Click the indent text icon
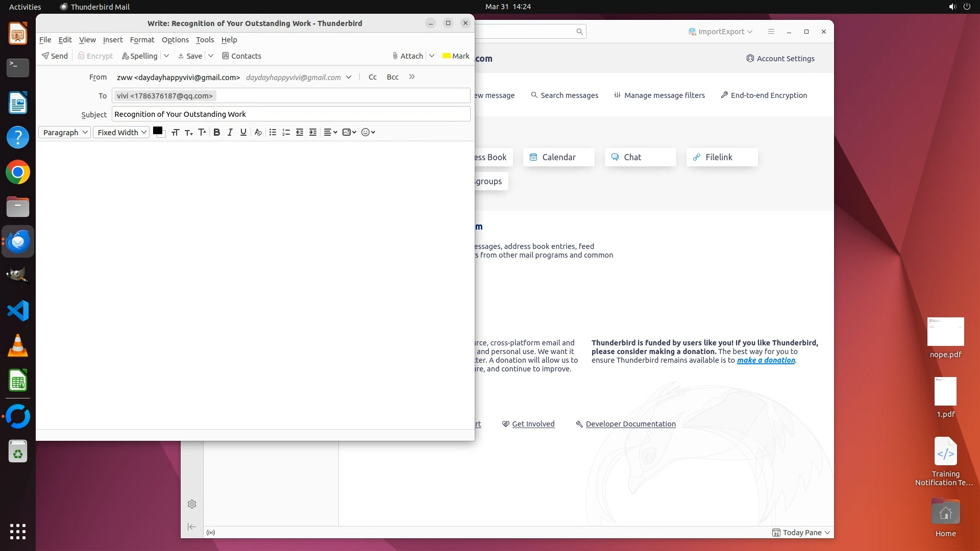980x551 pixels. (313, 132)
